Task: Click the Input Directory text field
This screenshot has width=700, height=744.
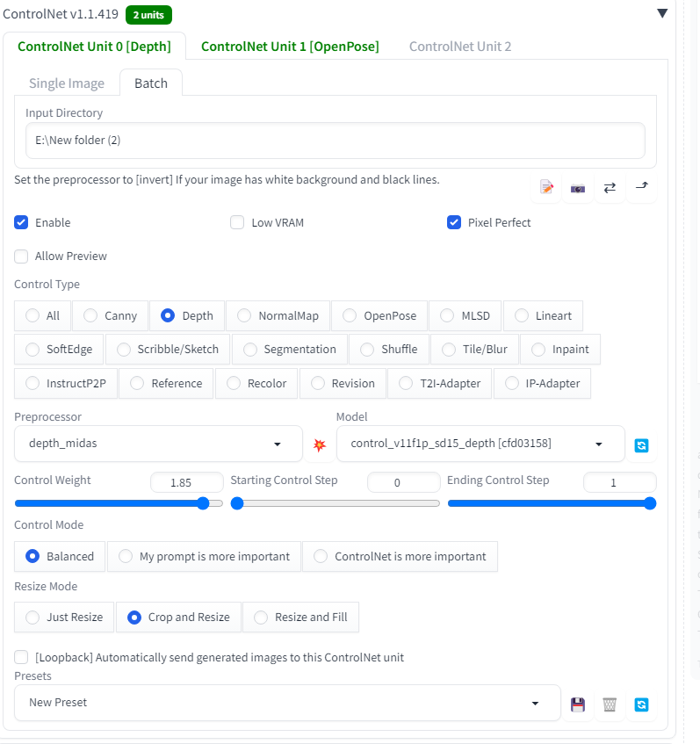Action: [335, 140]
